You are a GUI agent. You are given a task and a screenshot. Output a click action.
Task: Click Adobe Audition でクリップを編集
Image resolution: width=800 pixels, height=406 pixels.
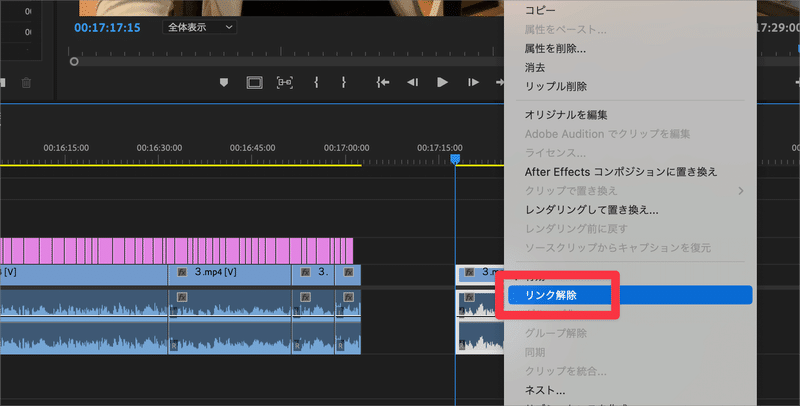tap(607, 134)
